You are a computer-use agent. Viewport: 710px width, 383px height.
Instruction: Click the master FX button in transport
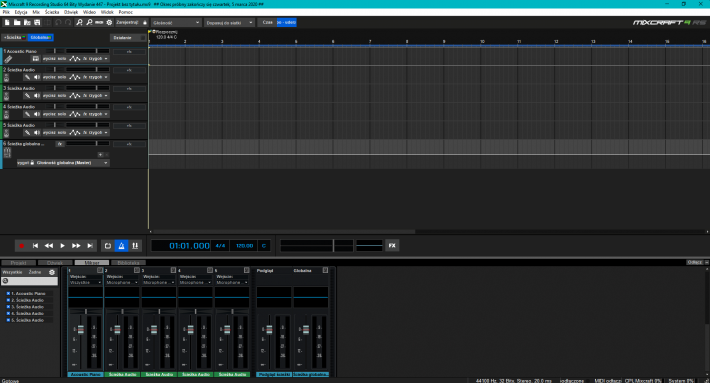click(392, 246)
